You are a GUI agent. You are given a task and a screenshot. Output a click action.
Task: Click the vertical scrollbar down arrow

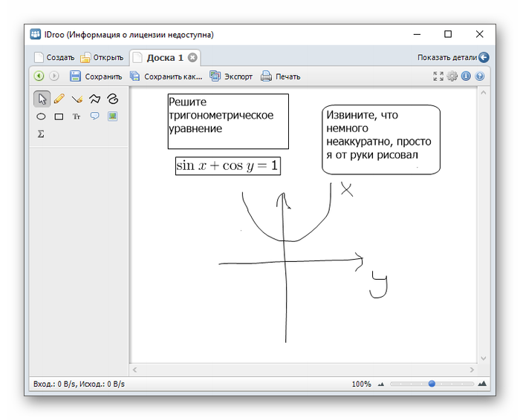pos(483,358)
